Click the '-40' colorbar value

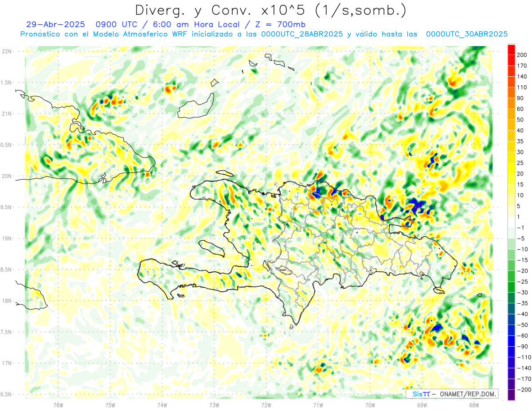click(523, 314)
